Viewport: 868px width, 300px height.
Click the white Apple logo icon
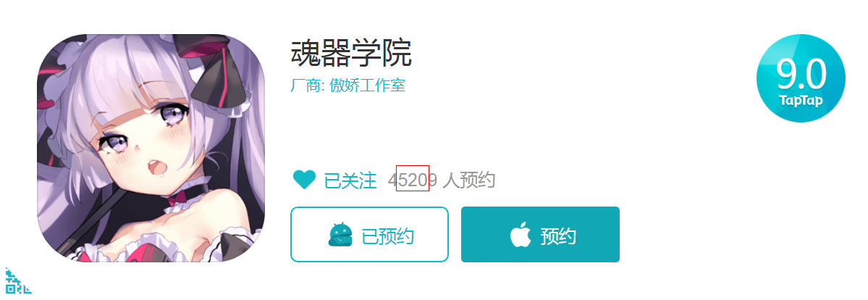520,235
